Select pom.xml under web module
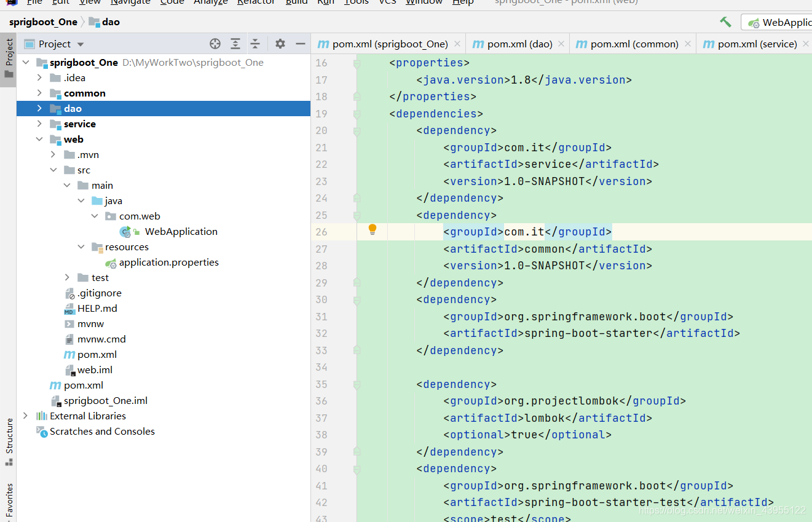Screen dimensions: 812x522 point(97,354)
